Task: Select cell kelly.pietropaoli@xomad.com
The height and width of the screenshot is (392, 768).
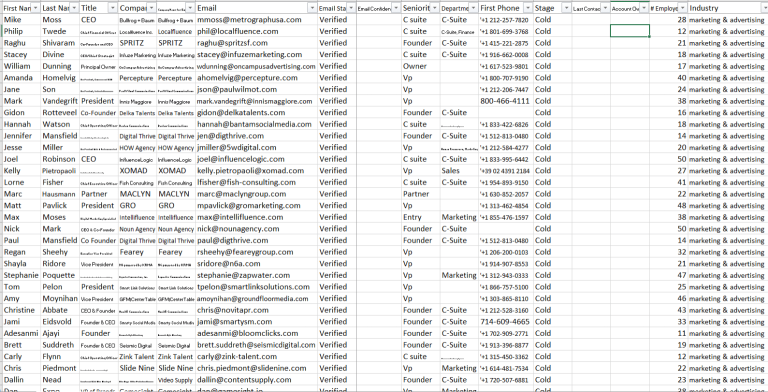Action: pos(257,171)
